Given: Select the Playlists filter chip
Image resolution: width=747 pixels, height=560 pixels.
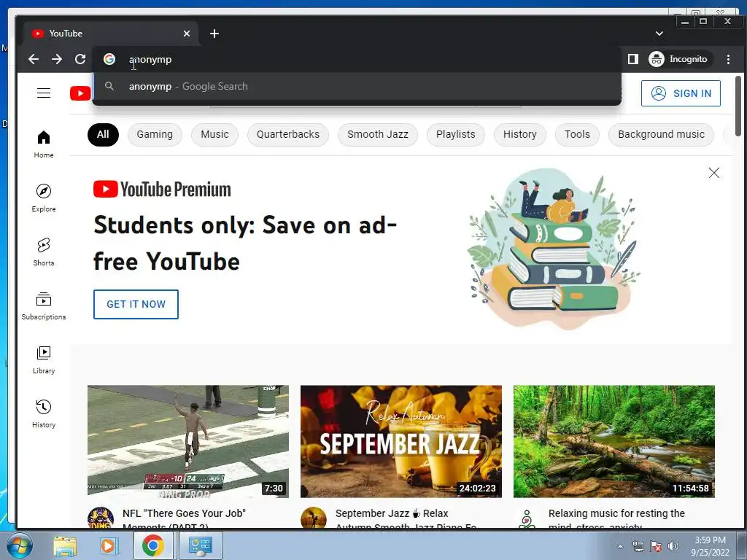Looking at the screenshot, I should click(x=456, y=134).
